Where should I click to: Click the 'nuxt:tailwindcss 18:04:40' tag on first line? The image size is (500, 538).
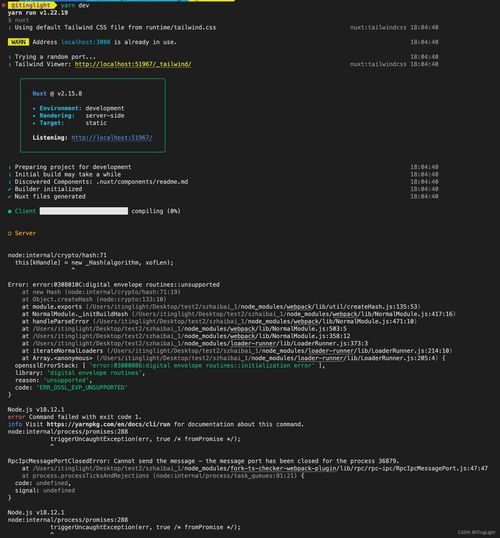click(394, 27)
